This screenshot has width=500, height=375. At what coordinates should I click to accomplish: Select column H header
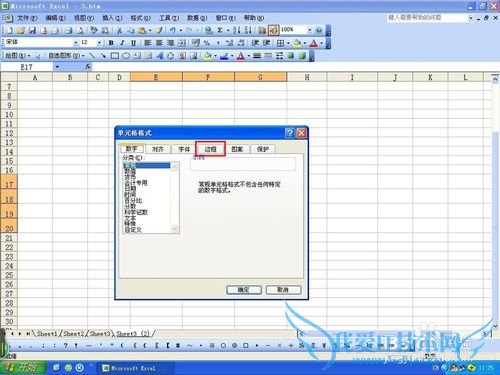tap(307, 77)
